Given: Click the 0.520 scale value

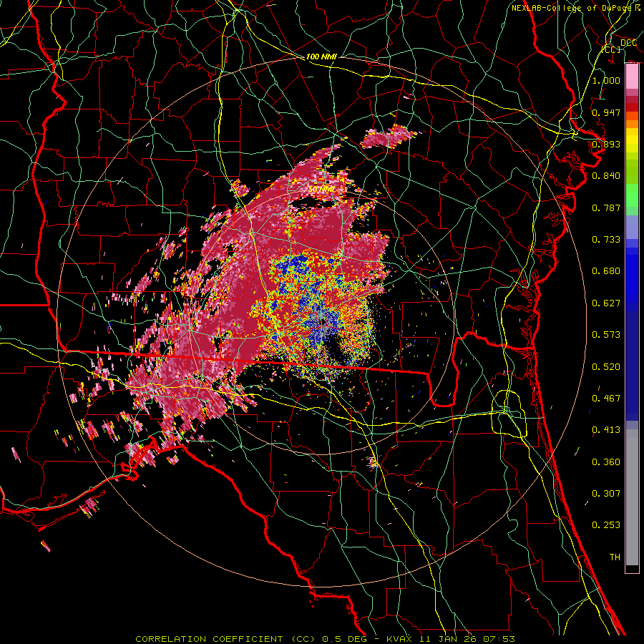Looking at the screenshot, I should click(606, 367).
